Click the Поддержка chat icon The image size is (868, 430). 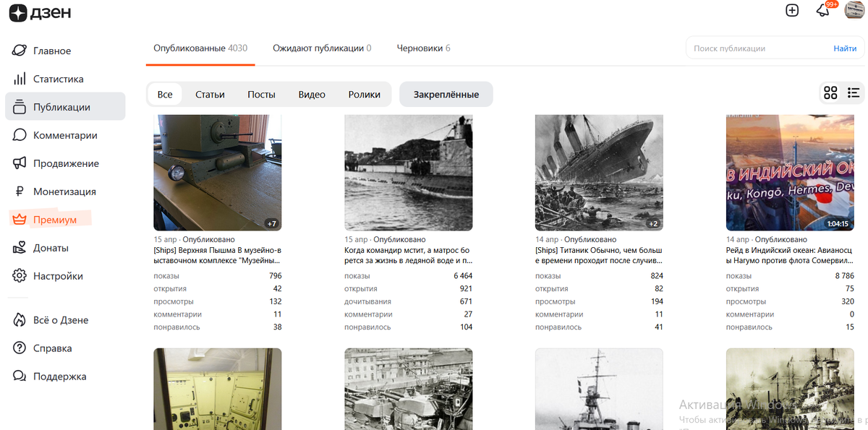click(20, 377)
